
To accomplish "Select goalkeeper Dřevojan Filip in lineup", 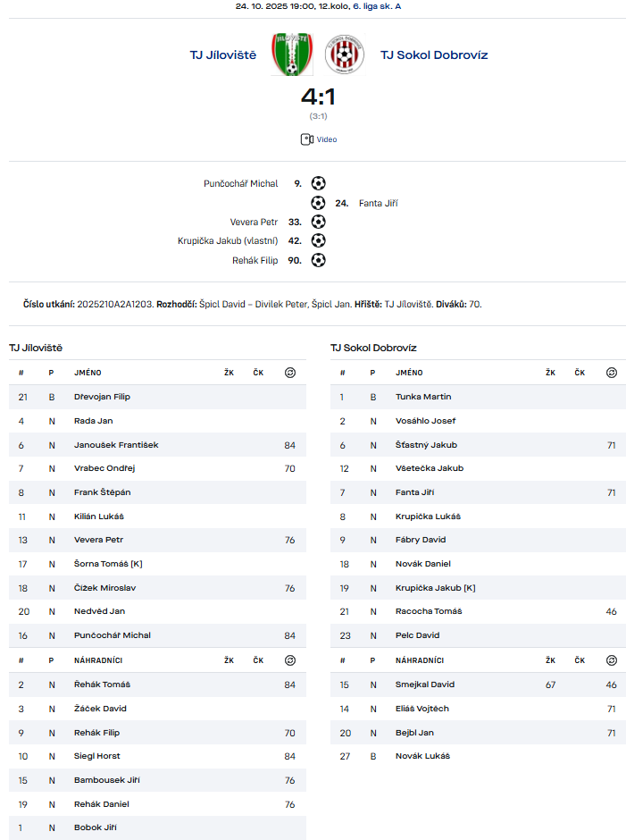I will click(x=102, y=397).
